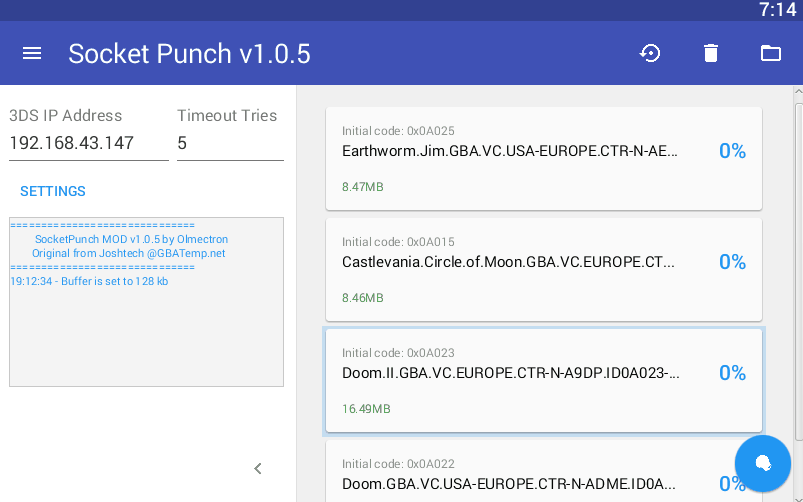Select the Castlevania.Circle.of.Moon file card
The height and width of the screenshot is (502, 803).
point(544,270)
